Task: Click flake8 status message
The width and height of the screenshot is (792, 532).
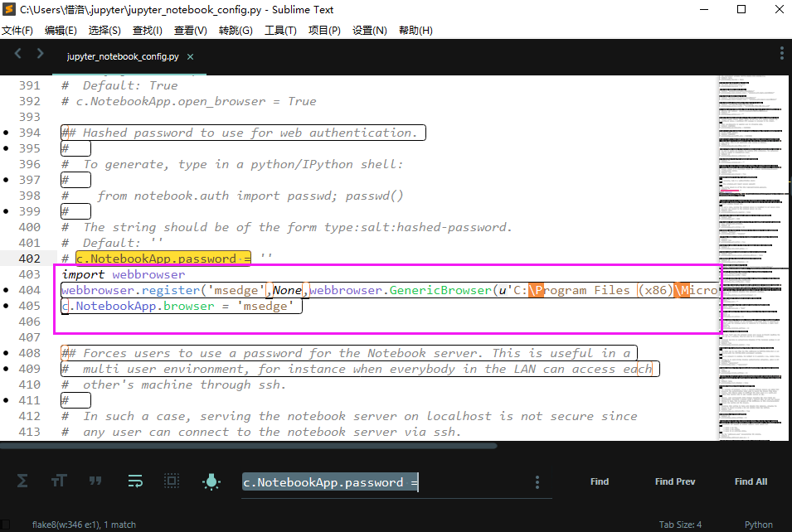Action: click(x=84, y=525)
